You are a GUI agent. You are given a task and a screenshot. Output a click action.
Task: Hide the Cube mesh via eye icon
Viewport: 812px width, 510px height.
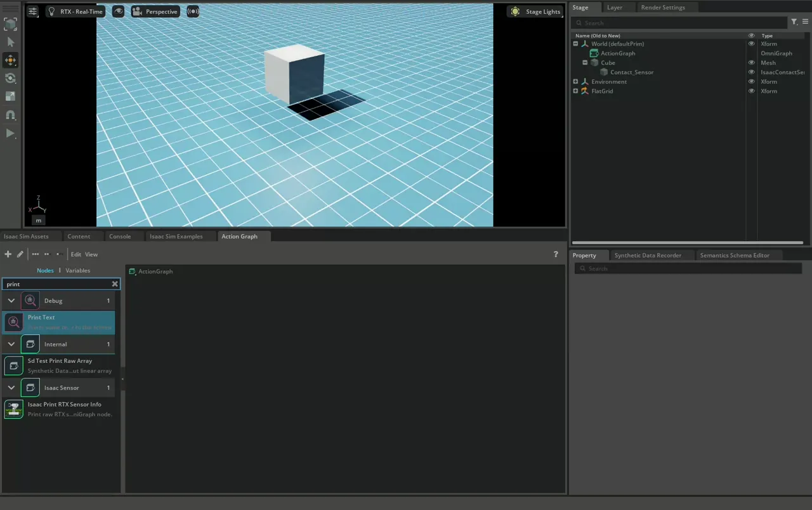[x=752, y=63]
